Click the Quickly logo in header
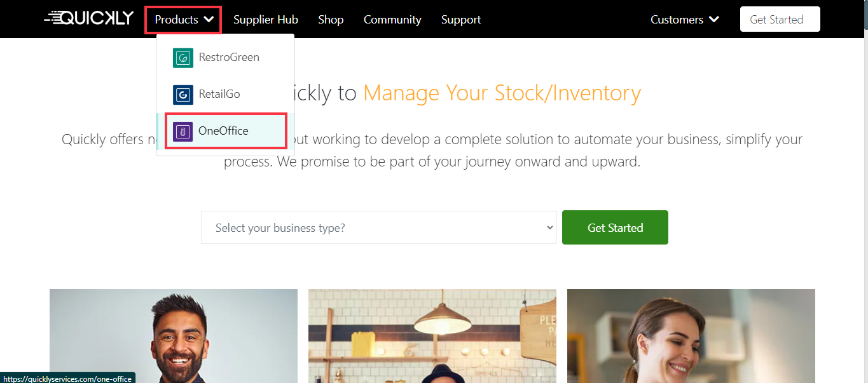Screen dimensions: 868x383 click(x=89, y=18)
